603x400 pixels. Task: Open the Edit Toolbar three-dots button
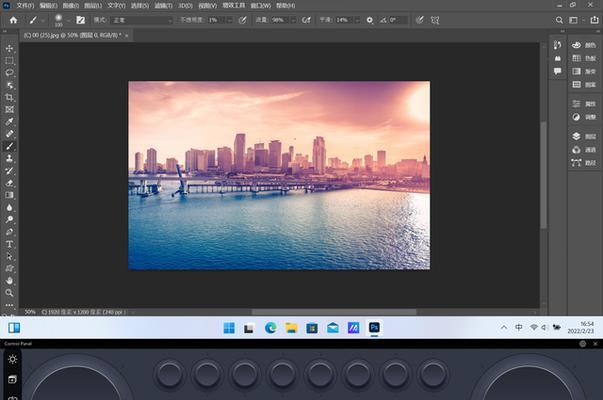coord(10,305)
